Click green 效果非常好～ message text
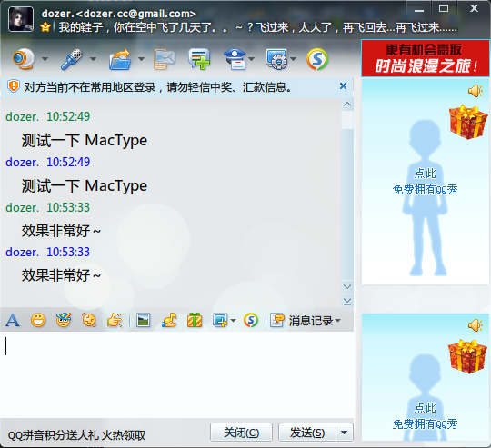 tap(61, 231)
